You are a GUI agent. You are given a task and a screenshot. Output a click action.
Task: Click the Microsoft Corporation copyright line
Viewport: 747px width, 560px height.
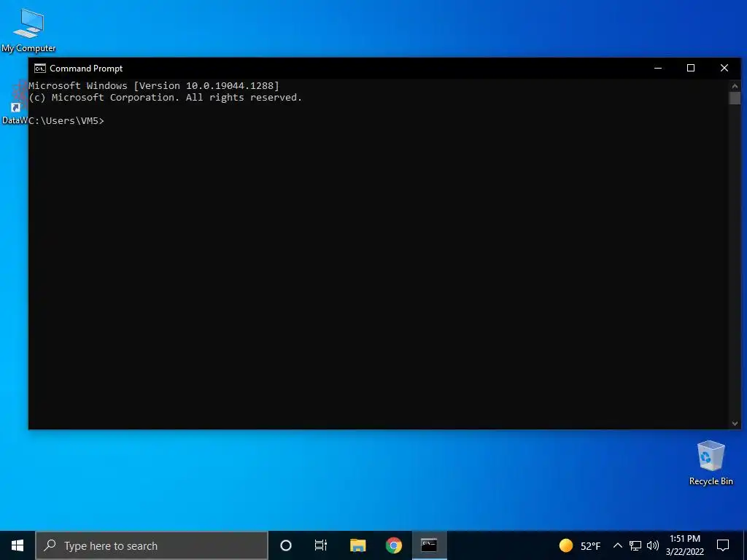[166, 98]
